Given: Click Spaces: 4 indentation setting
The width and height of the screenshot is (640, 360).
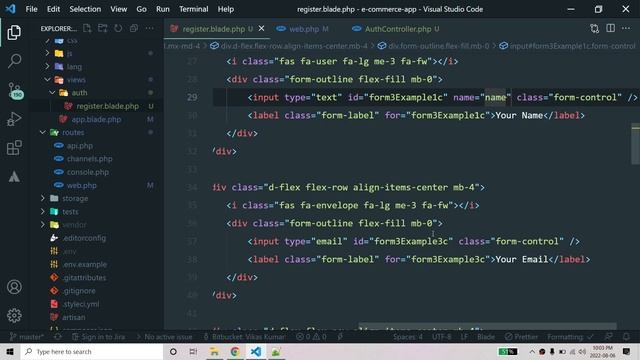Looking at the screenshot, I should tap(408, 337).
